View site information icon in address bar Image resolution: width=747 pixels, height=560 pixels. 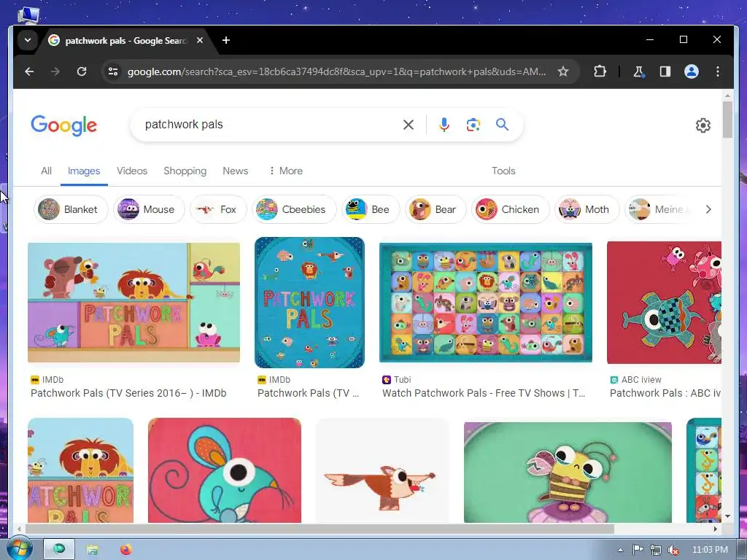click(113, 71)
